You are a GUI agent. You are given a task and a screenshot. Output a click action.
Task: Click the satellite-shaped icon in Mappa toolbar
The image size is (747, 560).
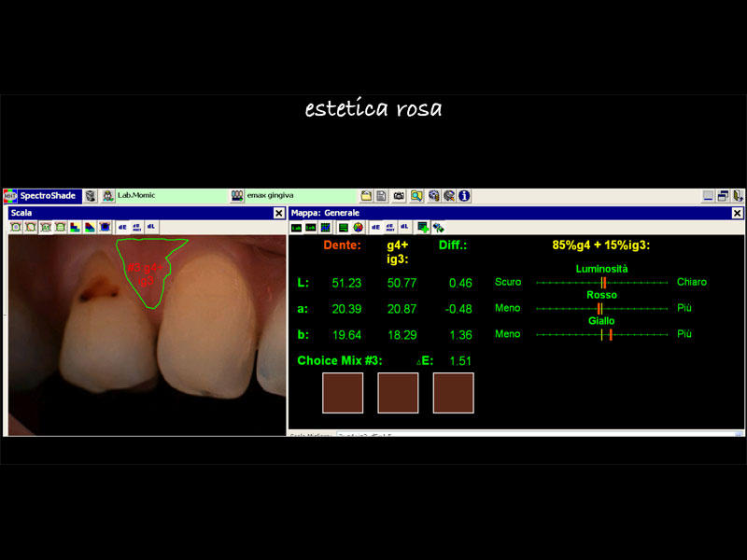coord(438,228)
